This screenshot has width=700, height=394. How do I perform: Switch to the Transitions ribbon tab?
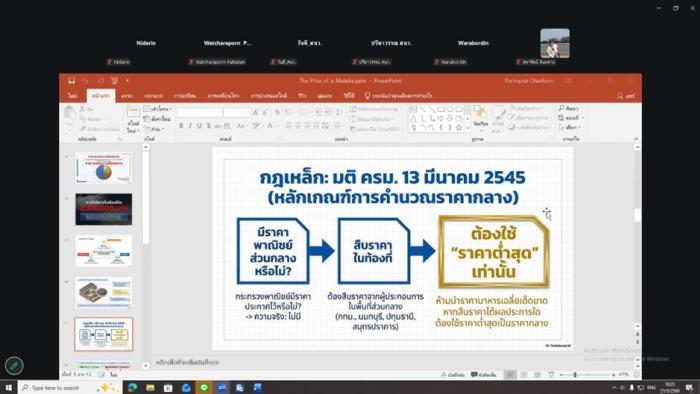click(x=185, y=95)
